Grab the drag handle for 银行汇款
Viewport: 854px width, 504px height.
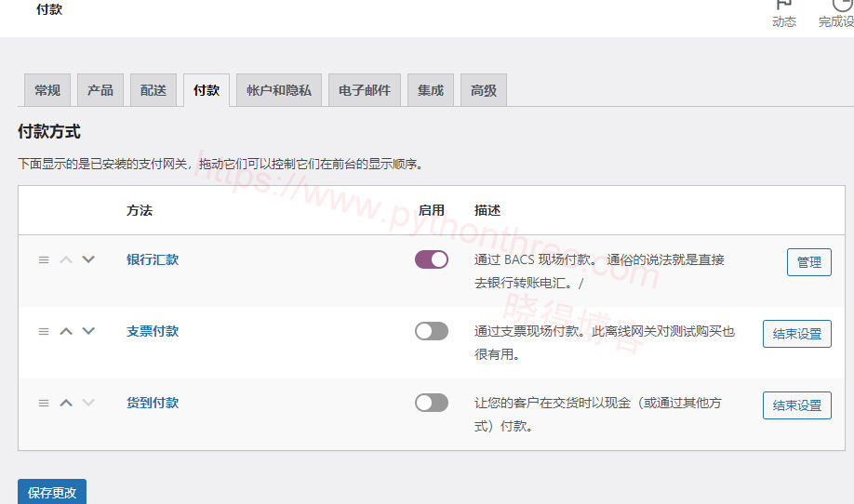click(x=44, y=260)
